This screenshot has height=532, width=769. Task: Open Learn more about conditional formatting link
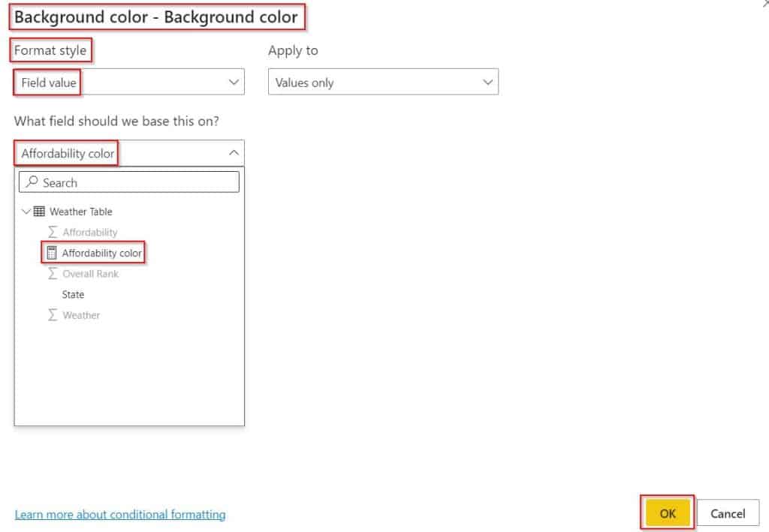point(120,514)
